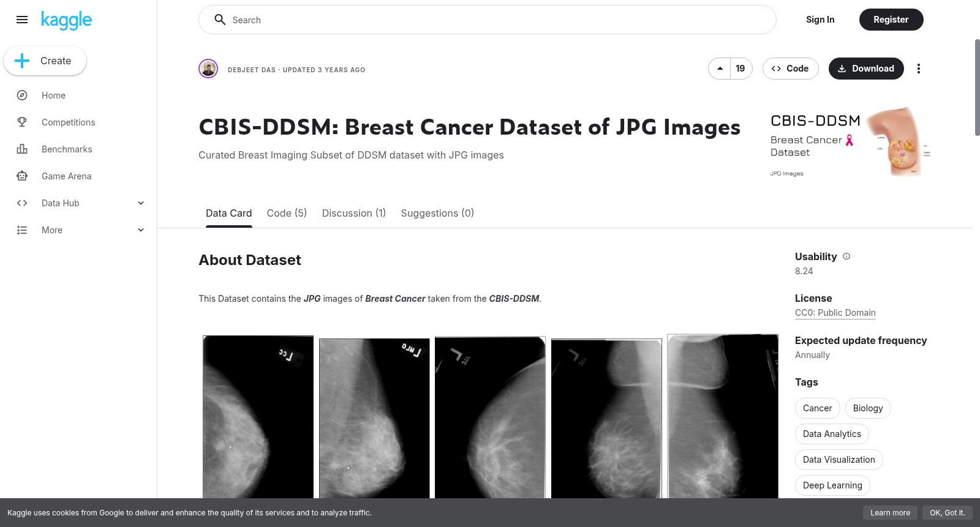Screen dimensions: 980x527
Task: Click the Code button near Download
Action: point(791,69)
